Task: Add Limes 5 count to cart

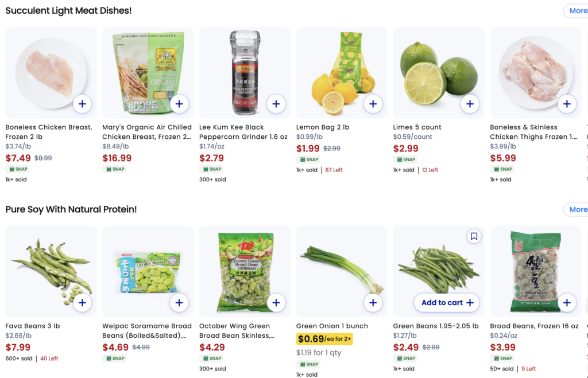Action: coord(470,104)
